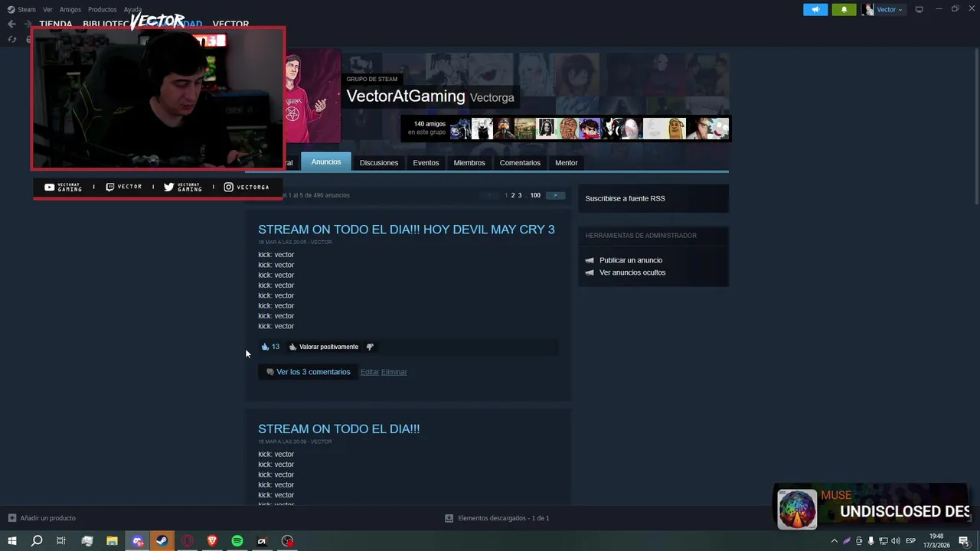
Task: Click Valorar positivamente button
Action: [323, 347]
